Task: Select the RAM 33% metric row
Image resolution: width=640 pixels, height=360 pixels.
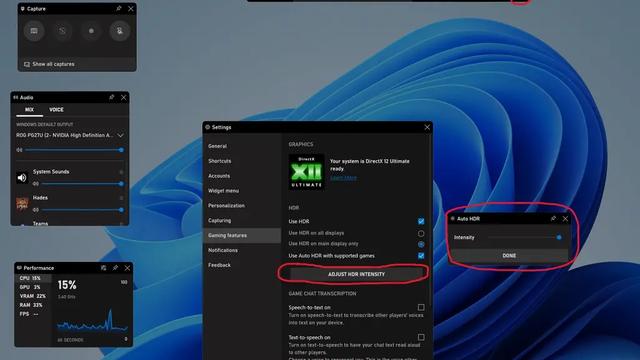Action: 33,305
